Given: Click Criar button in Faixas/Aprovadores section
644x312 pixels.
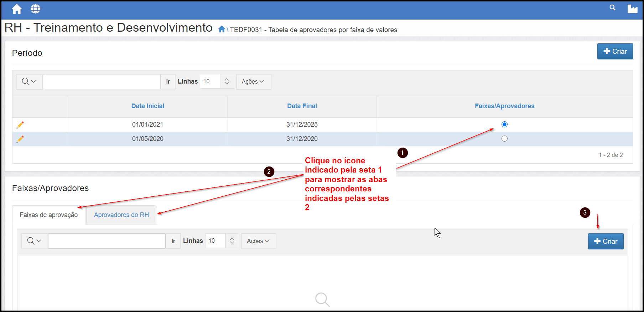Looking at the screenshot, I should (x=606, y=241).
